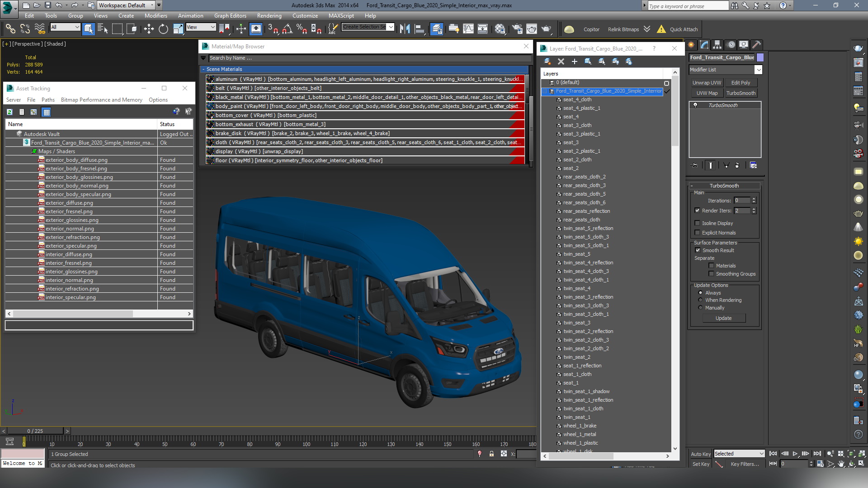Click Search by Name field in Material Browser

(x=369, y=58)
